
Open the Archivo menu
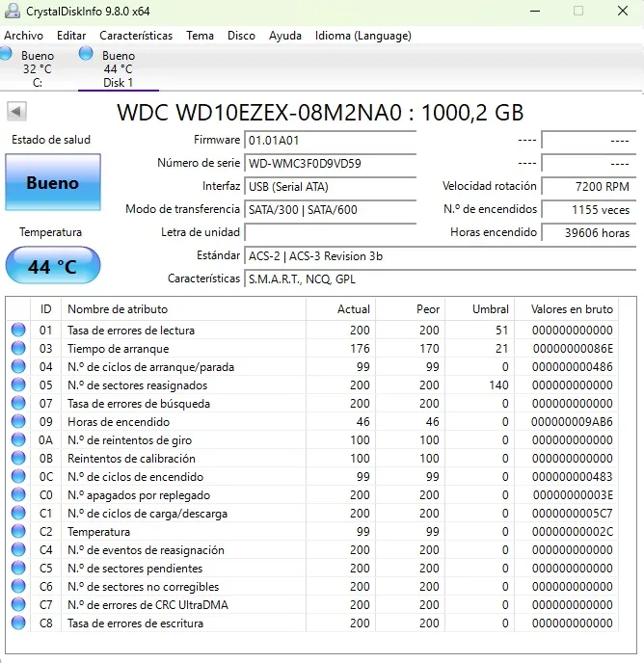pos(24,36)
